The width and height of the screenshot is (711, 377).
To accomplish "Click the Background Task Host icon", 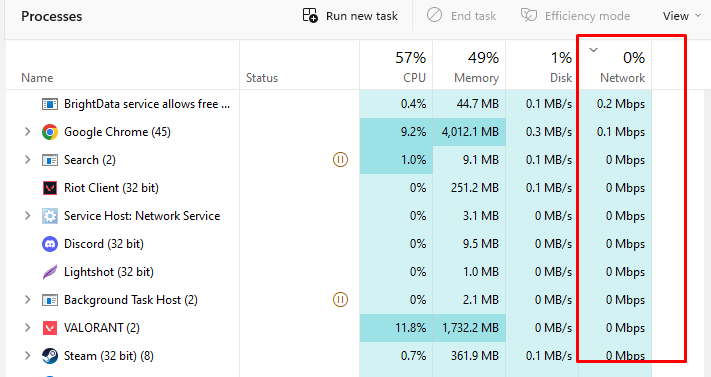I will (50, 300).
